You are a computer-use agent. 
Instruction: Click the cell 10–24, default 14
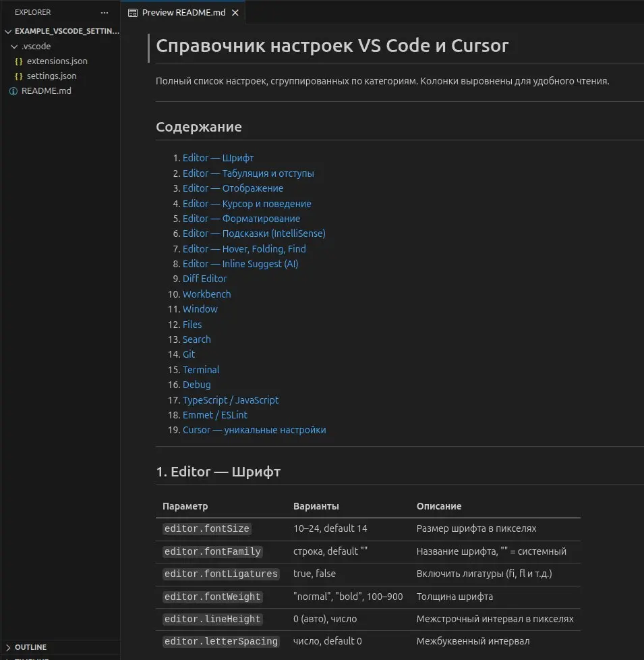tap(330, 528)
